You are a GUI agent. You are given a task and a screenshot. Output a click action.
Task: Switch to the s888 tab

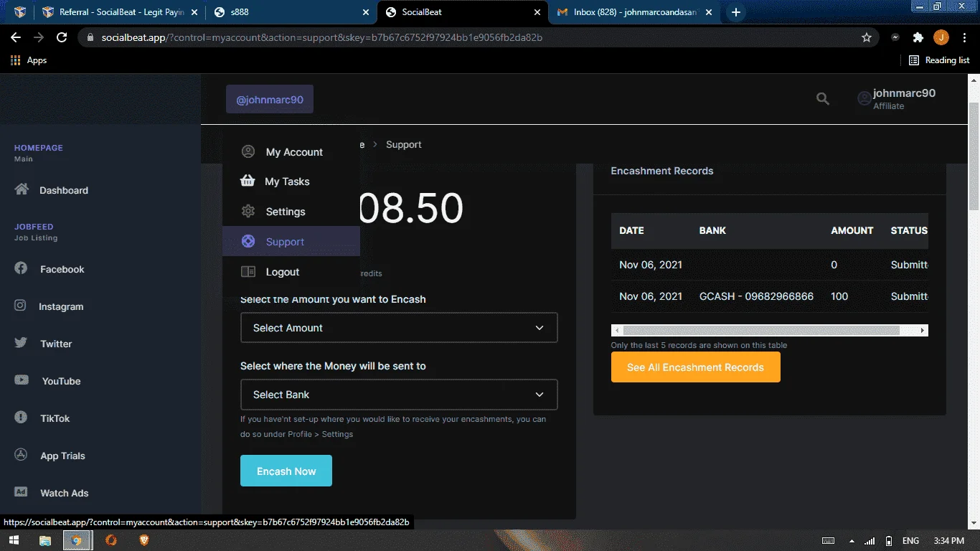click(x=291, y=12)
